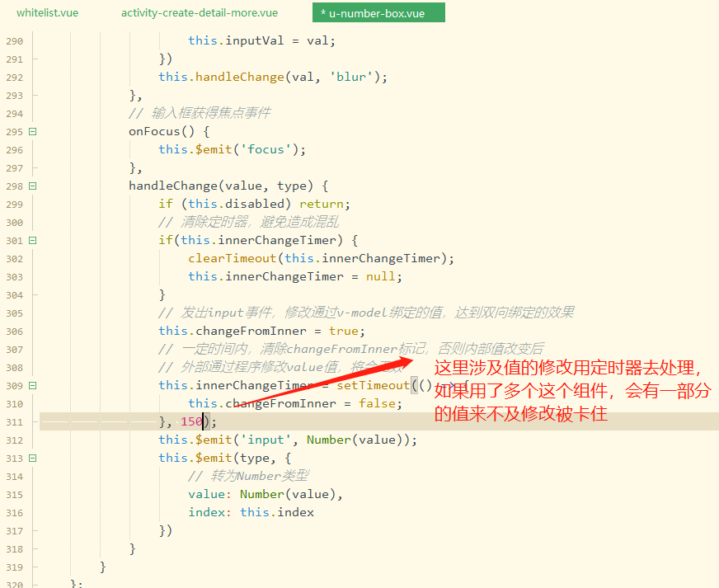This screenshot has height=588, width=719.
Task: Click the 'focus' string on line 296
Action: click(x=266, y=149)
